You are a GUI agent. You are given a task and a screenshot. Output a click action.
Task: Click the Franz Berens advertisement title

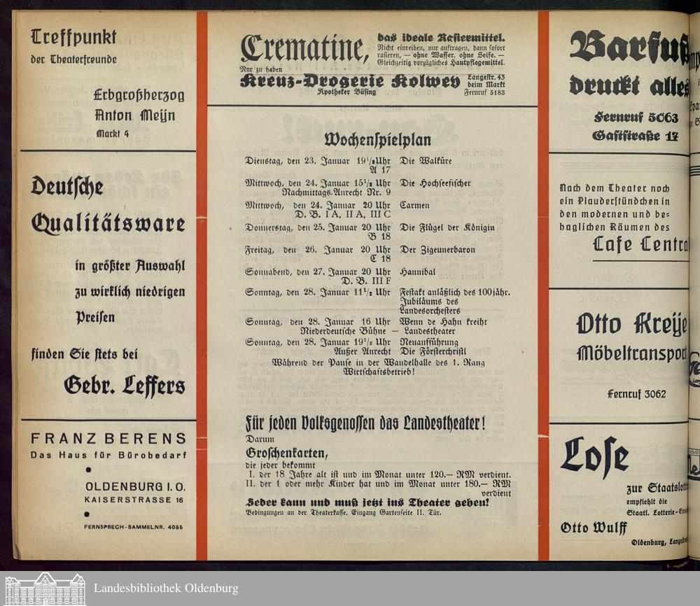[108, 439]
